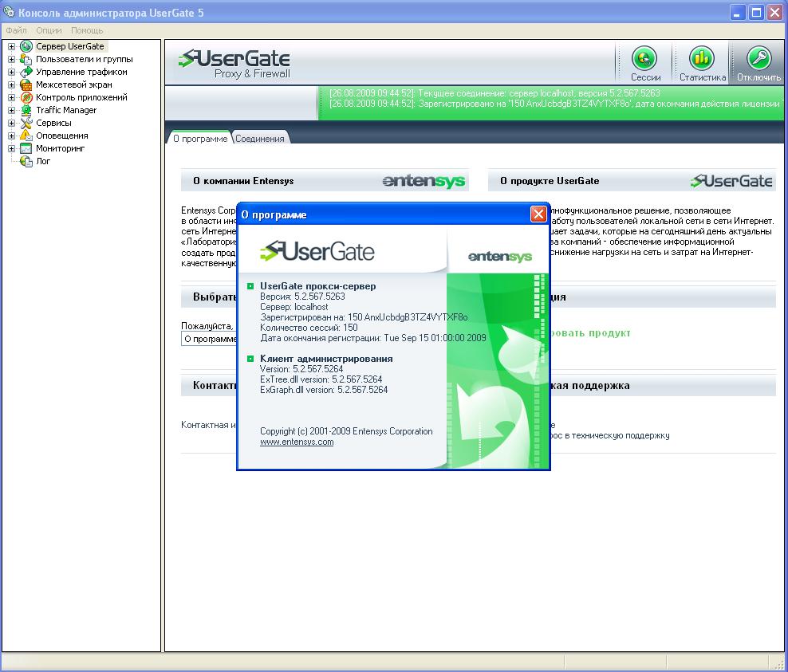Open the www.entensys.com link
This screenshot has height=672, width=788.
pyautogui.click(x=297, y=442)
